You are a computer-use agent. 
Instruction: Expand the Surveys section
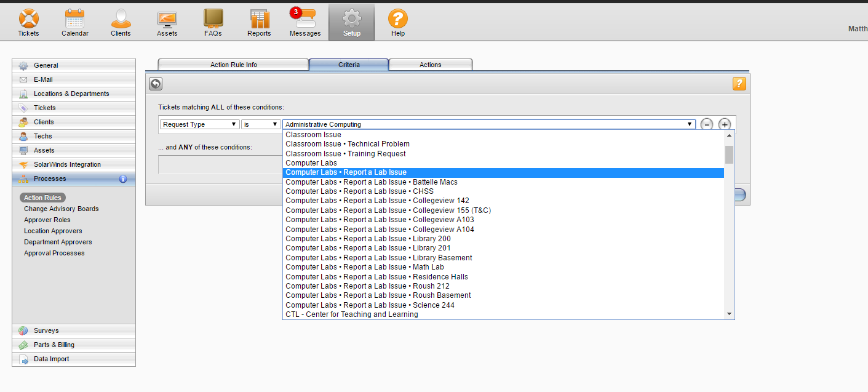(x=74, y=330)
